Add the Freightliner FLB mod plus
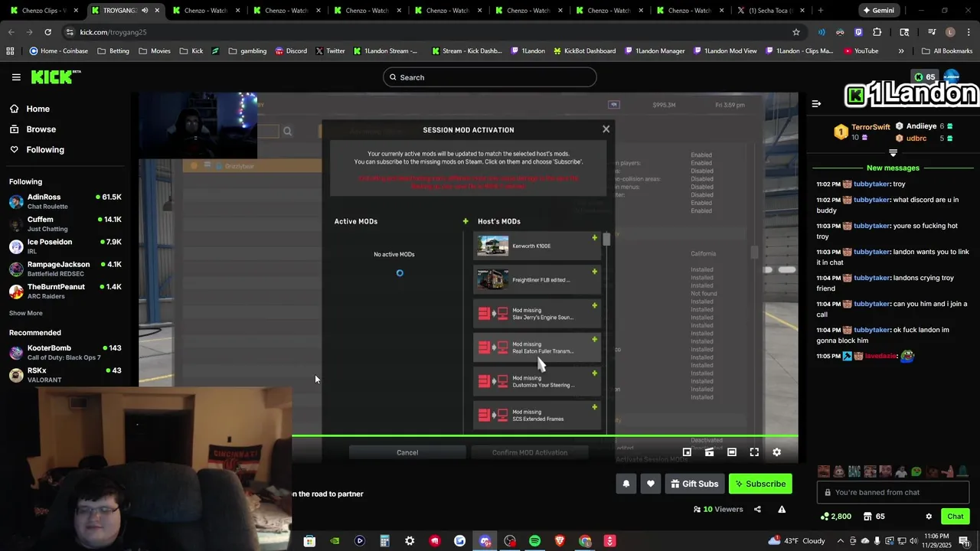 594,272
